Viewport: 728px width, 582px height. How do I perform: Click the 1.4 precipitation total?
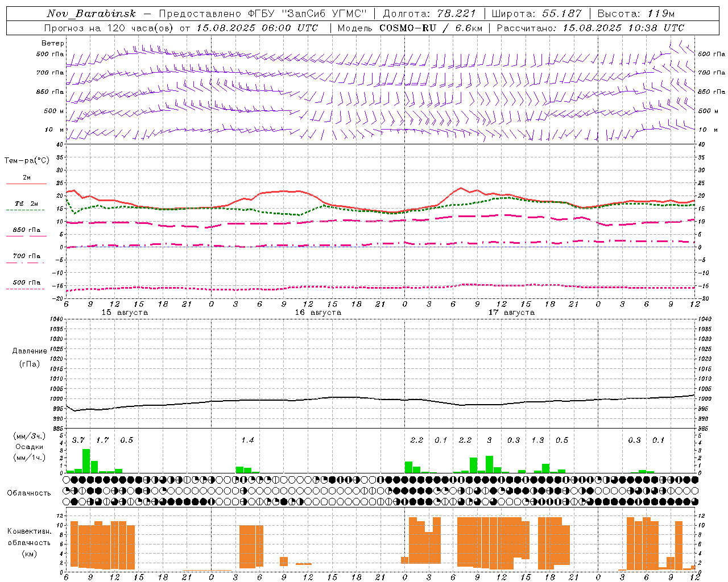click(247, 440)
